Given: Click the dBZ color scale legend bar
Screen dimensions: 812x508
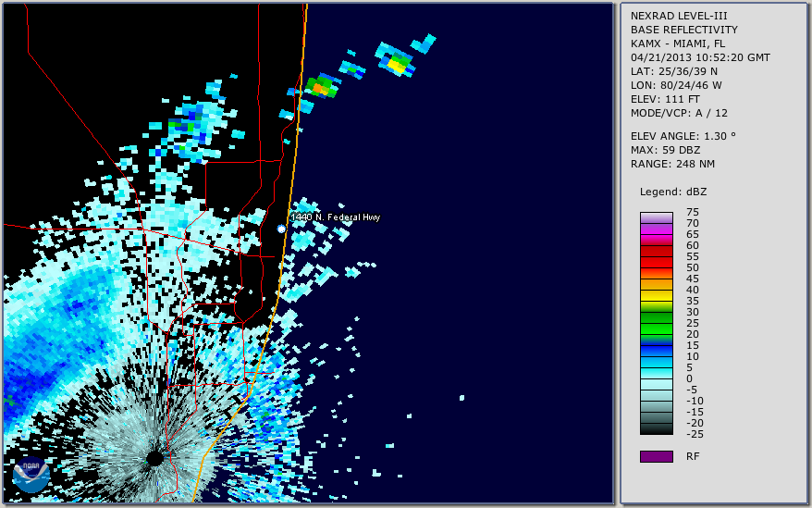Looking at the screenshot, I should tap(656, 324).
